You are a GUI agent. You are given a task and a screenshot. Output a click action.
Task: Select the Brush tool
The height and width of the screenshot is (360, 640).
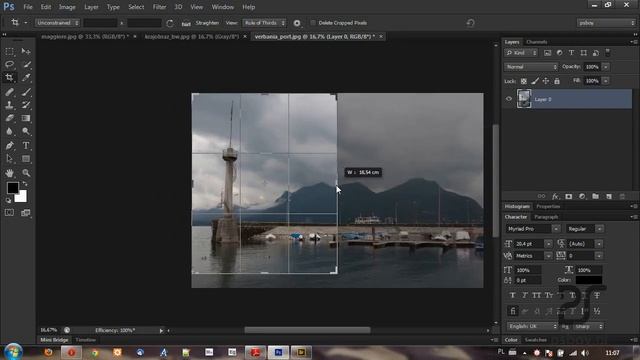[x=26, y=92]
